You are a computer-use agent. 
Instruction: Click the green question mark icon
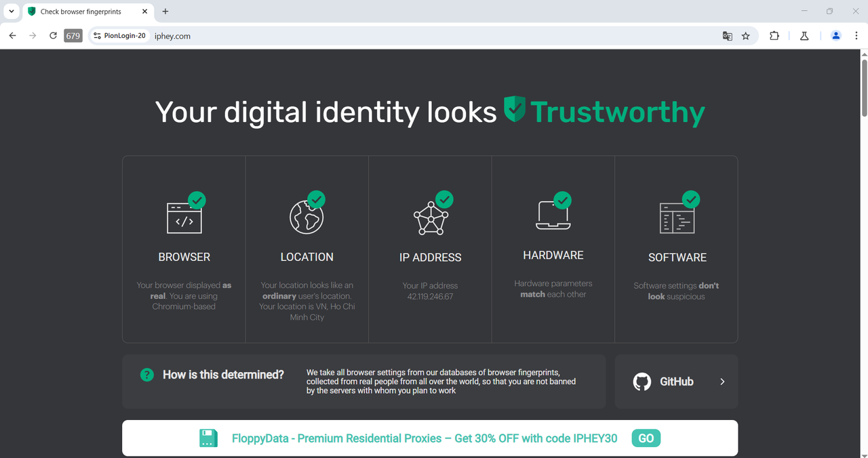tap(146, 375)
